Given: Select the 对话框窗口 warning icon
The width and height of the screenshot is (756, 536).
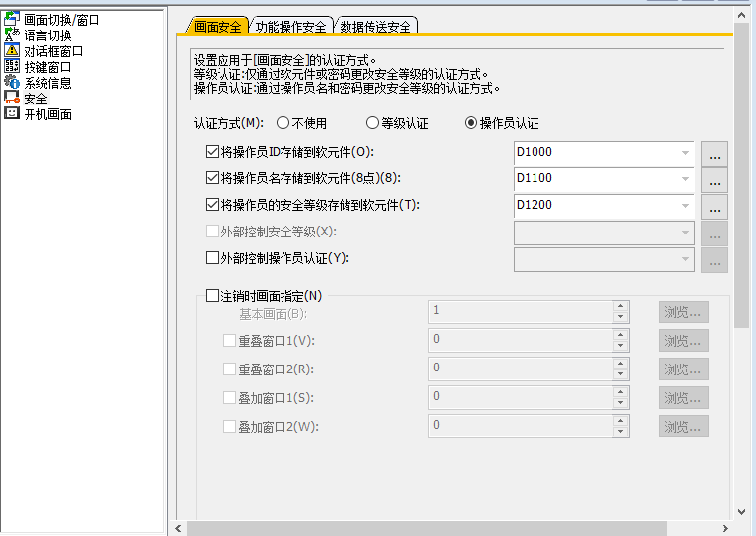Looking at the screenshot, I should click(11, 51).
